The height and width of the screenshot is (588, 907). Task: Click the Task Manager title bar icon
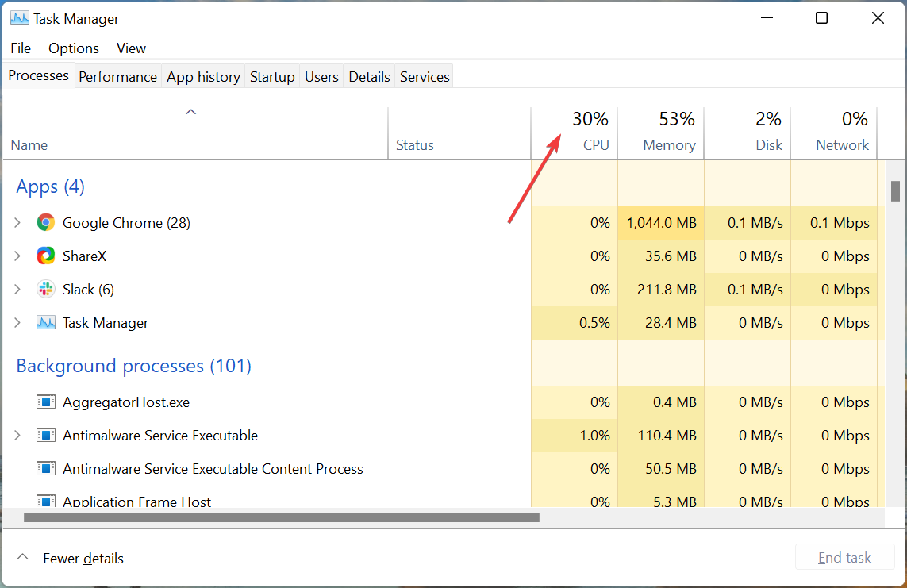tap(20, 18)
